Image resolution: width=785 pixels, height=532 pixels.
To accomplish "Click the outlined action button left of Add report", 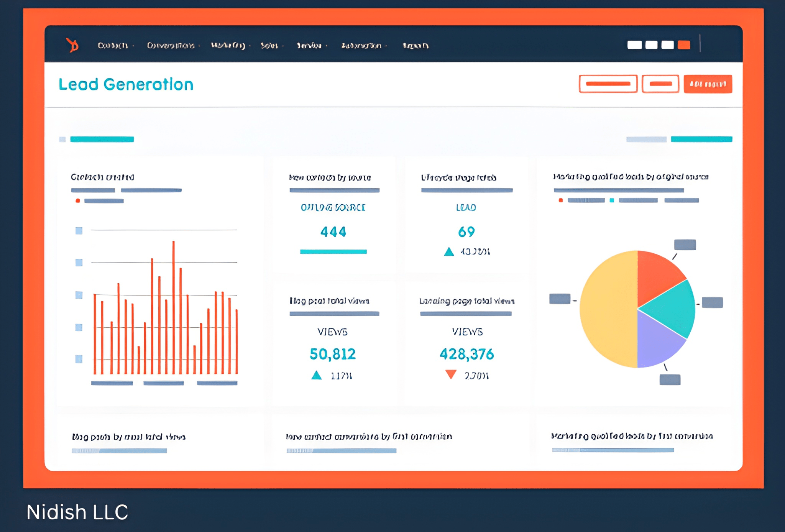I will click(660, 84).
